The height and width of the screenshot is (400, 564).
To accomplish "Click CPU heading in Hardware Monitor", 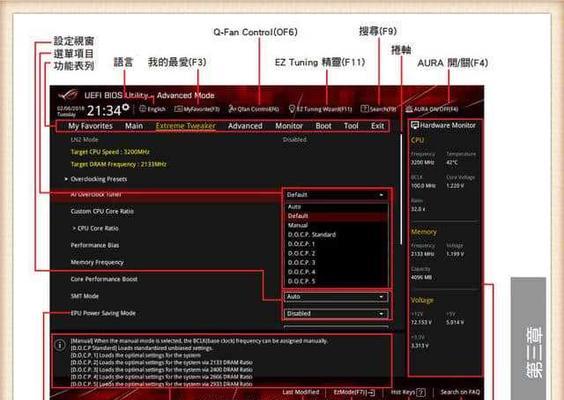I will [x=417, y=140].
